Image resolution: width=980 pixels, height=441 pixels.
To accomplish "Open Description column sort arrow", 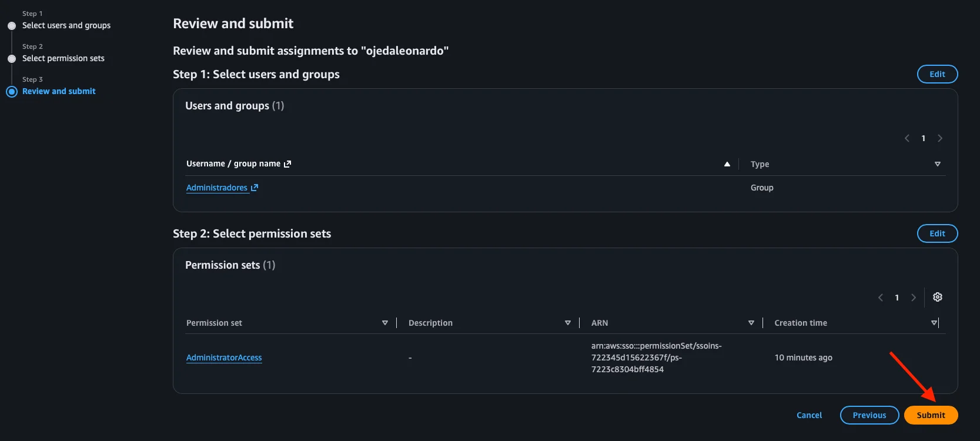I will click(568, 323).
